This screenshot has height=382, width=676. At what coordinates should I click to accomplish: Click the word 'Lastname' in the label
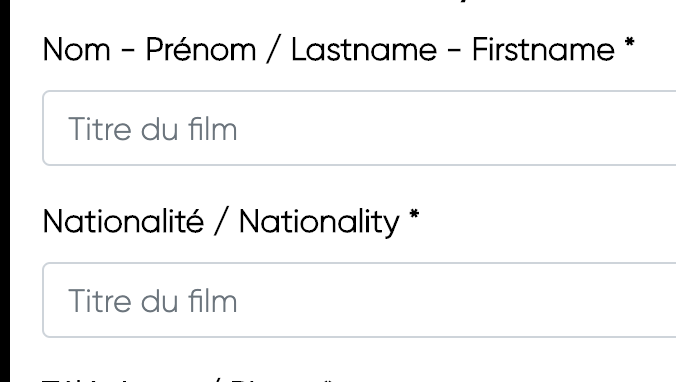(x=364, y=50)
